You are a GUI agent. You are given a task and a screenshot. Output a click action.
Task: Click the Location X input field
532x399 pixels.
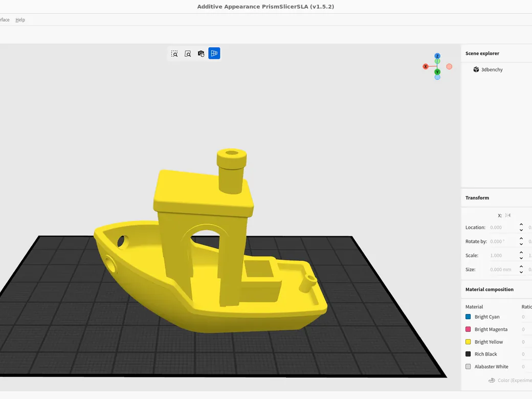click(503, 227)
